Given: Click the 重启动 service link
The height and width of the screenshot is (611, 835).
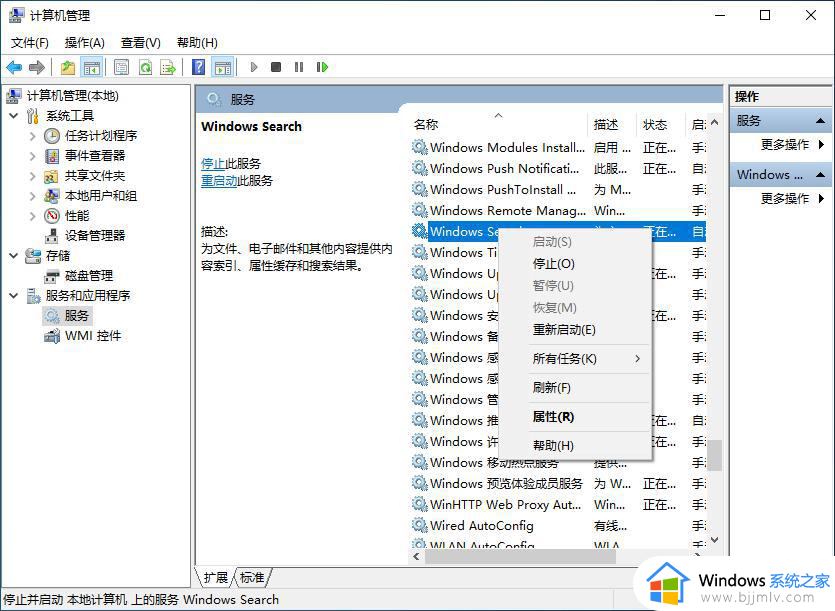Looking at the screenshot, I should pos(219,181).
